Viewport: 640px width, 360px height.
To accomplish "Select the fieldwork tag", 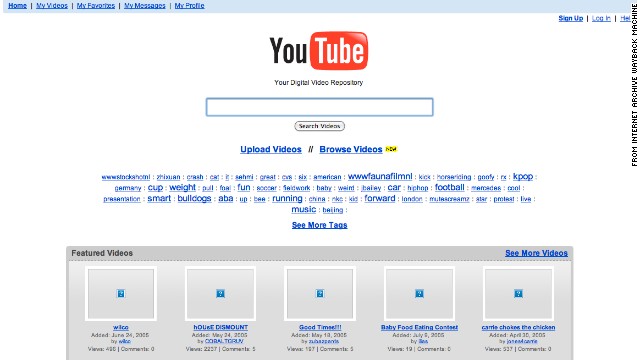I will coord(297,188).
